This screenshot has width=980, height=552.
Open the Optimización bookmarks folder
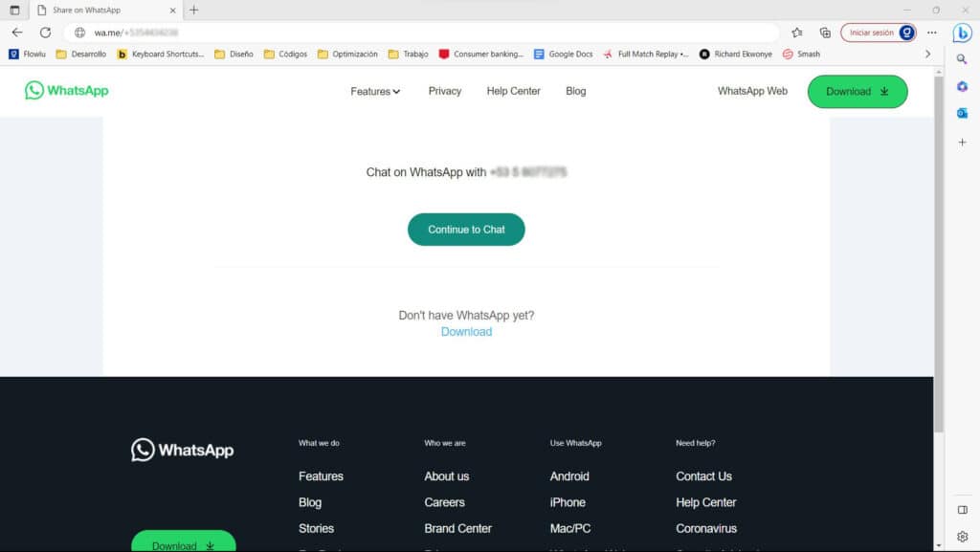pos(347,55)
